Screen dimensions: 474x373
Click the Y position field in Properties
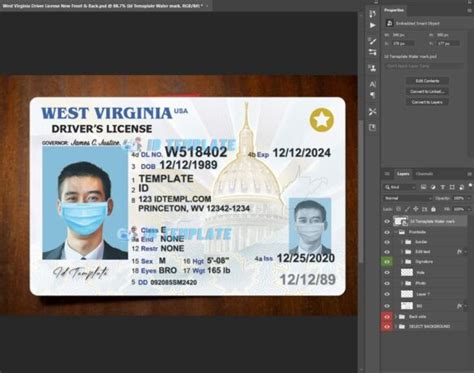(448, 44)
